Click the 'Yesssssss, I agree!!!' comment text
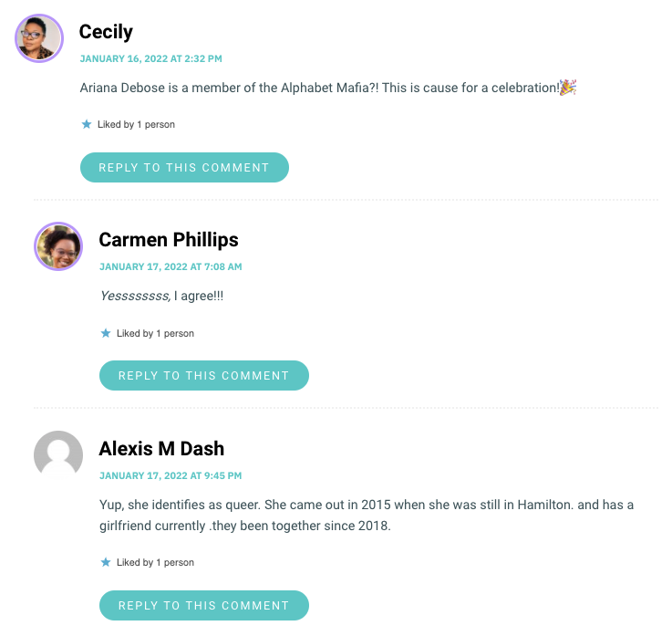Screen dimensions: 672x636 pos(161,296)
